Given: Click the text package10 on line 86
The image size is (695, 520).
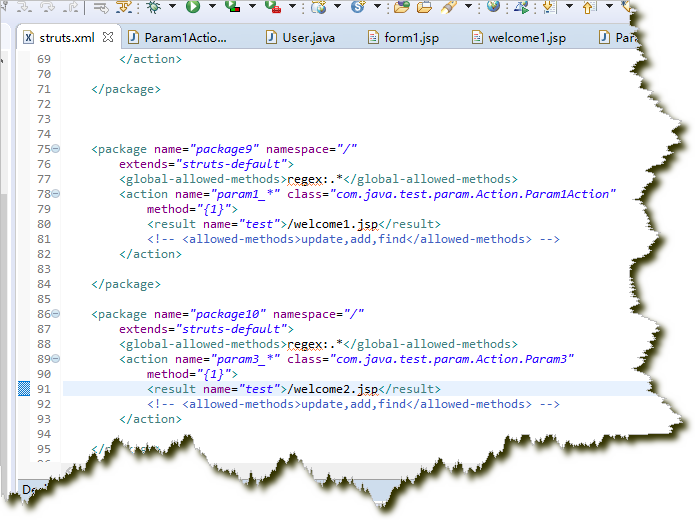Looking at the screenshot, I should click(228, 314).
